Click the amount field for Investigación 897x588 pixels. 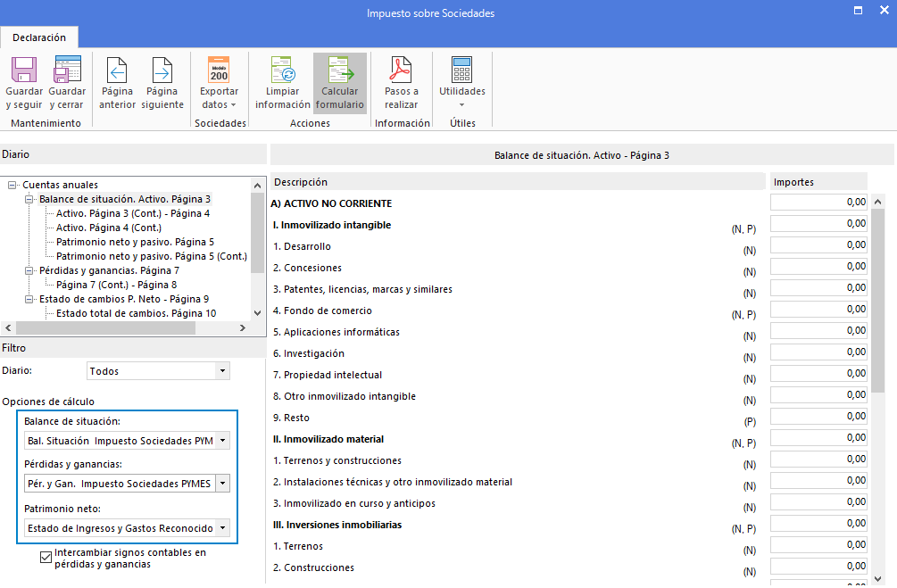[818, 352]
